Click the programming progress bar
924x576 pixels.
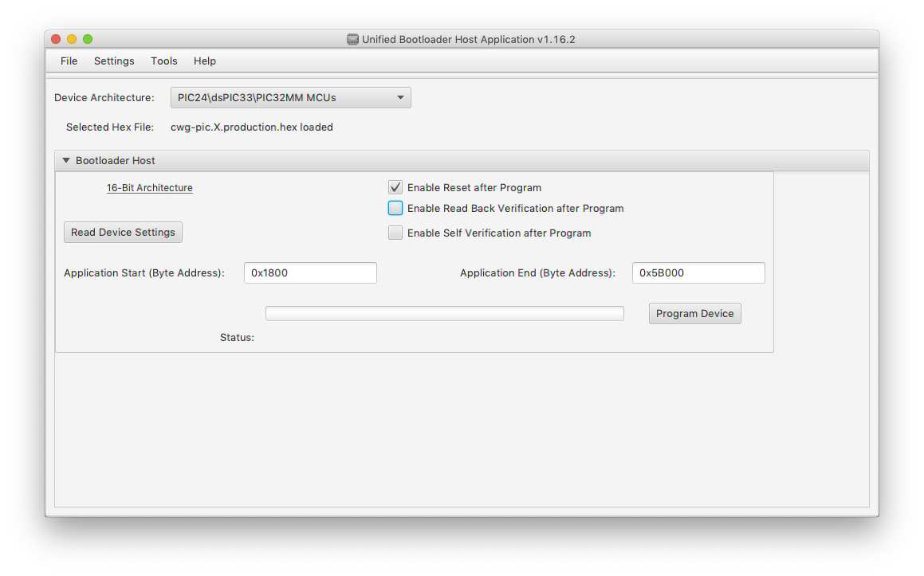[x=444, y=313]
